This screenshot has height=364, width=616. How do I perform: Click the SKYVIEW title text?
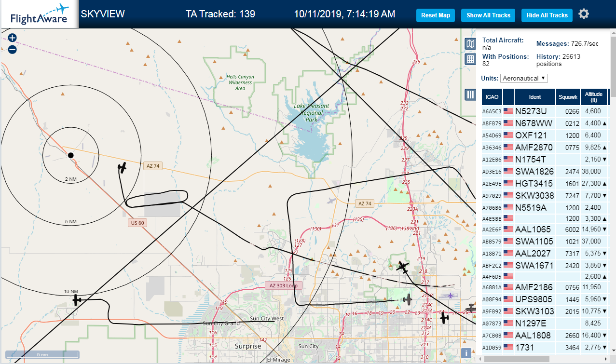click(103, 14)
